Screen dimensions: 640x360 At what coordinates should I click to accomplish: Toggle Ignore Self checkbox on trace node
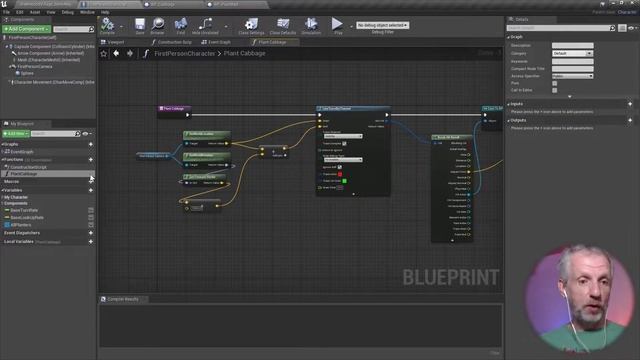pos(340,167)
